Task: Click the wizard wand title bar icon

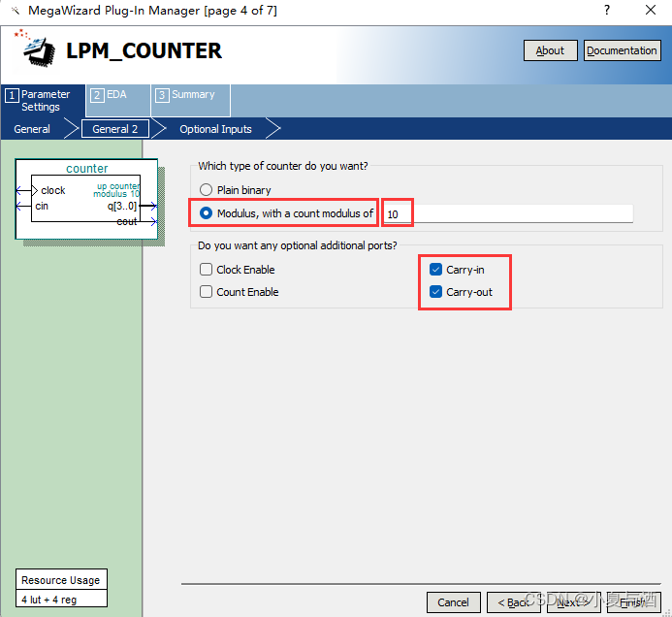Action: (x=16, y=11)
